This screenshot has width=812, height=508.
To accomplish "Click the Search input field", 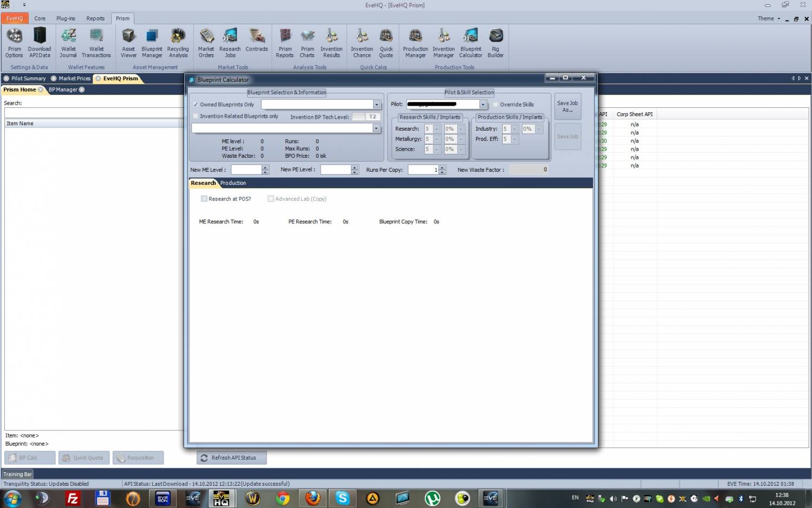I will [94, 113].
